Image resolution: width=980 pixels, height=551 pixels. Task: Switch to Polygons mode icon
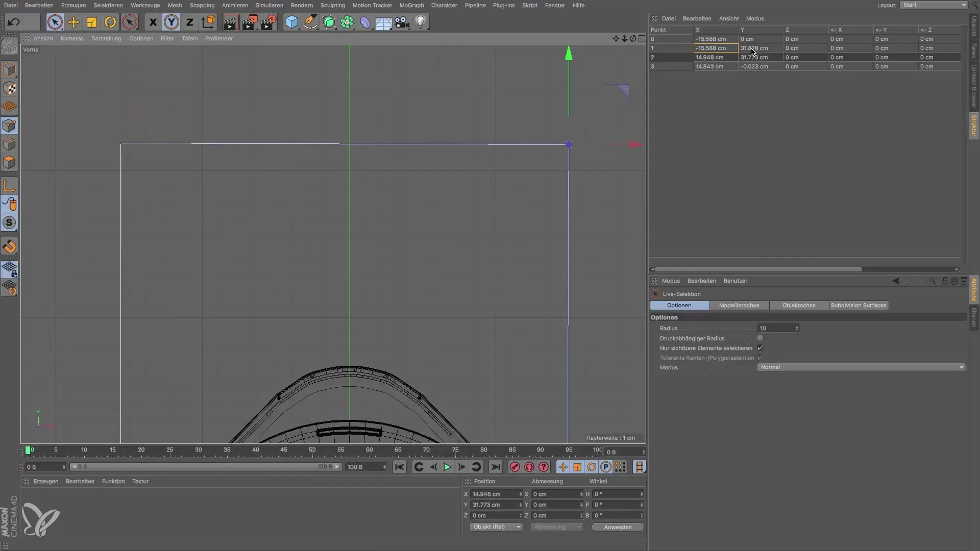pos(10,162)
